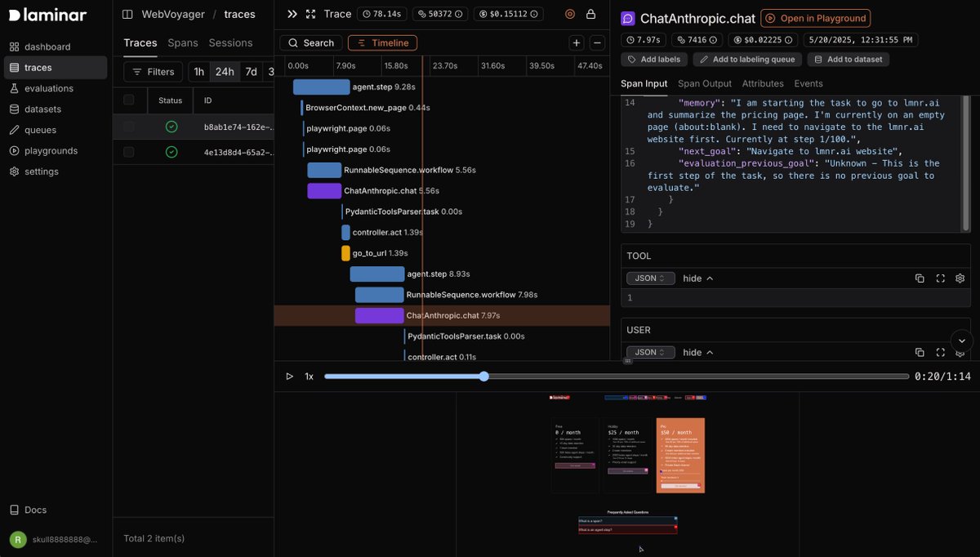The image size is (980, 557).
Task: Open datasets section
Action: [55, 109]
